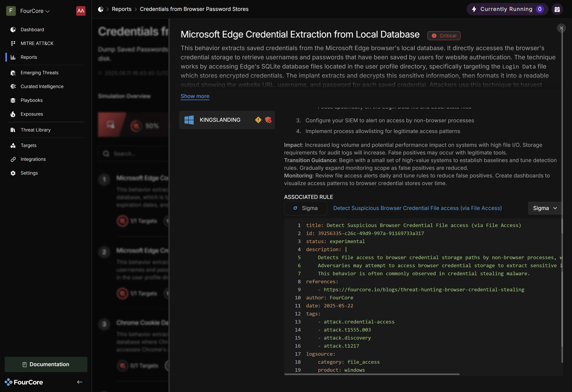Click the code block horizontal scrollbar

(x=372, y=374)
